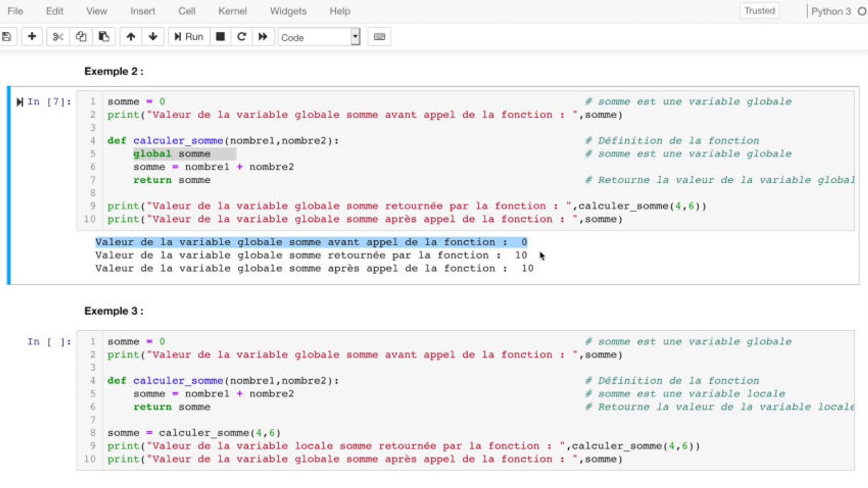The width and height of the screenshot is (868, 488).
Task: Click the Python 3 kernel indicator circle
Action: click(862, 11)
